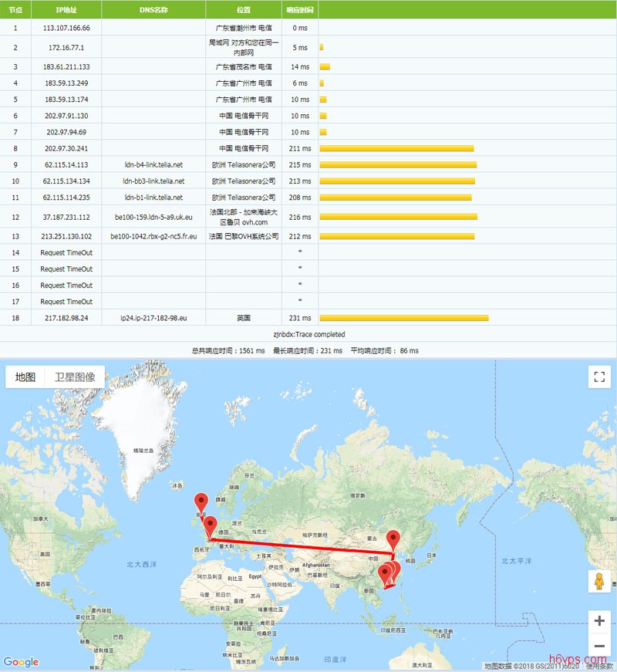Click the 位置 column header

(244, 10)
